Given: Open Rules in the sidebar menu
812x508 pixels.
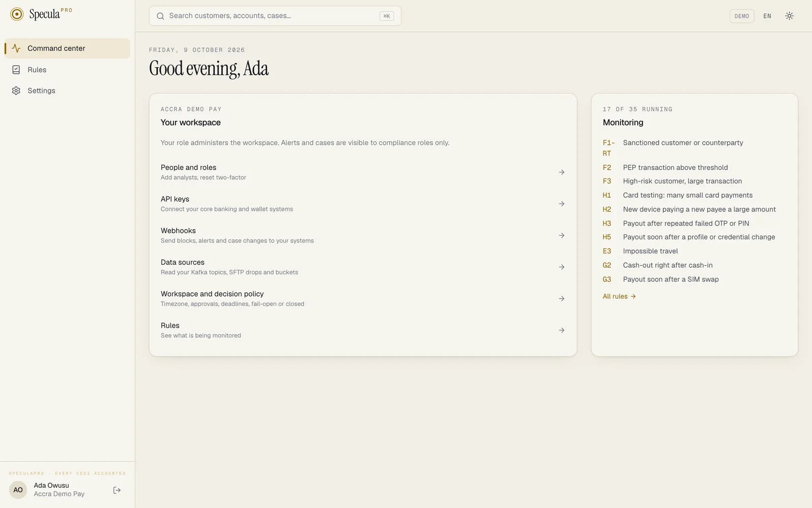Looking at the screenshot, I should tap(67, 70).
